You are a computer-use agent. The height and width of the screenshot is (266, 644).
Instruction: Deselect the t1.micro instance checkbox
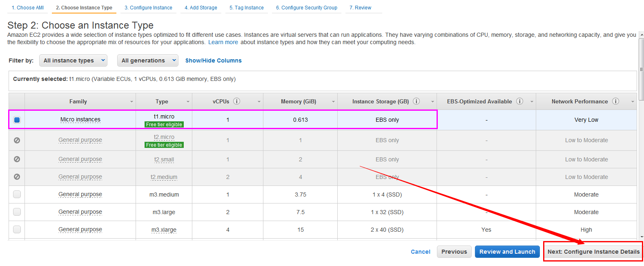coord(17,120)
